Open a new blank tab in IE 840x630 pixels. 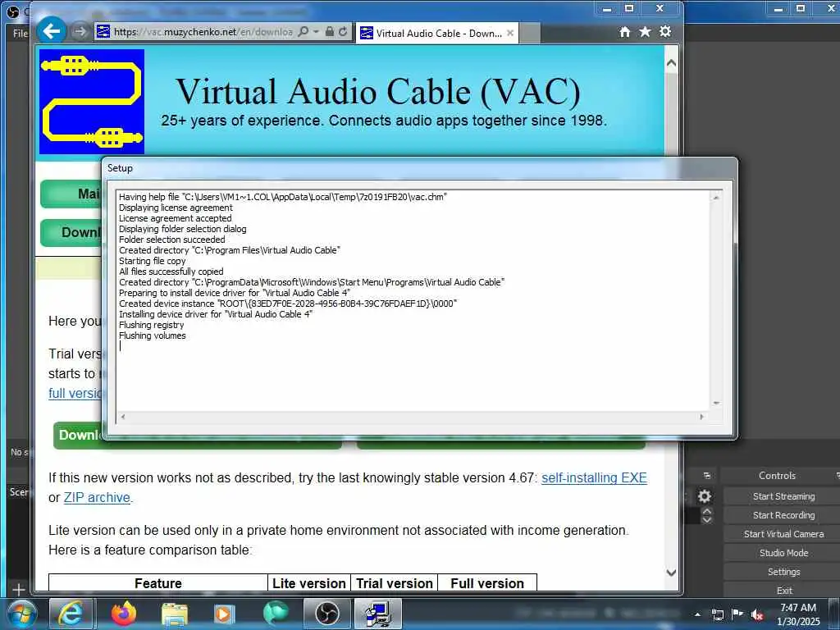(530, 33)
